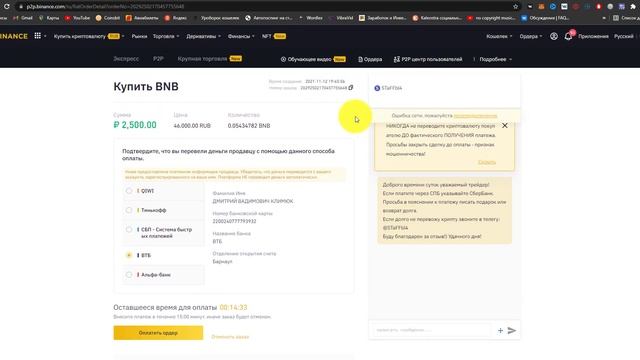Screen dimensions: 640x360
Task: Click the seller name ДМИТРИЙ ВАДИМОВИЧ
Action: [253, 201]
